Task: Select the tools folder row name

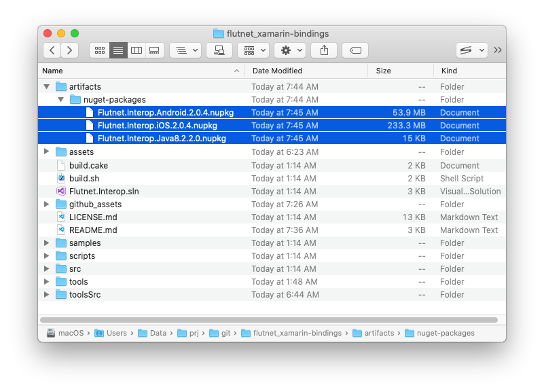Action: coord(78,282)
